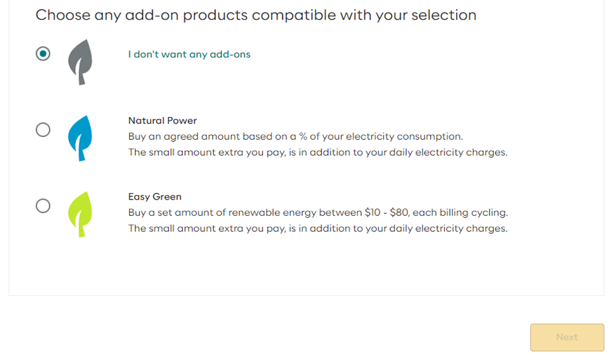Image resolution: width=613 pixels, height=364 pixels.
Task: Proceed with the Next button
Action: 567,337
